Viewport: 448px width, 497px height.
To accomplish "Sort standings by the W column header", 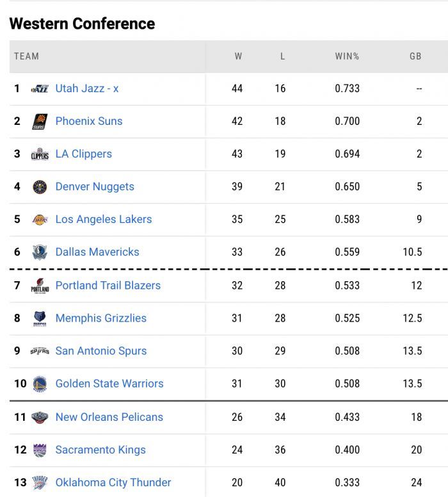I will 238,56.
